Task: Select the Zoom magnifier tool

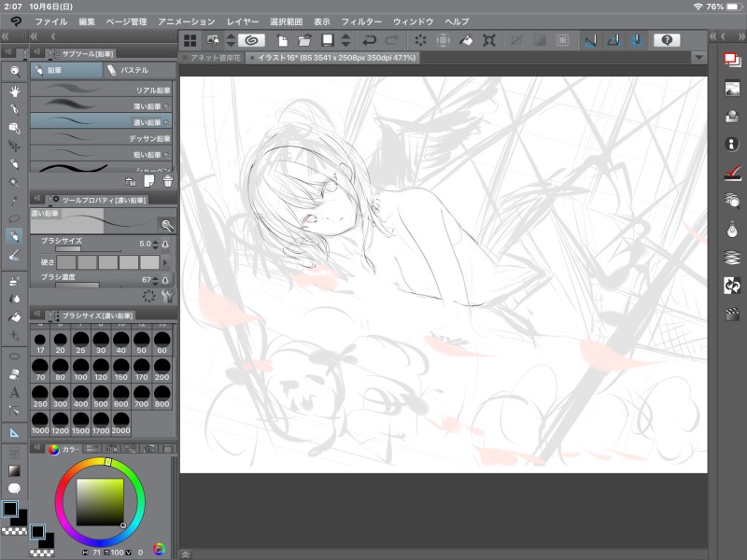Action: [x=15, y=72]
